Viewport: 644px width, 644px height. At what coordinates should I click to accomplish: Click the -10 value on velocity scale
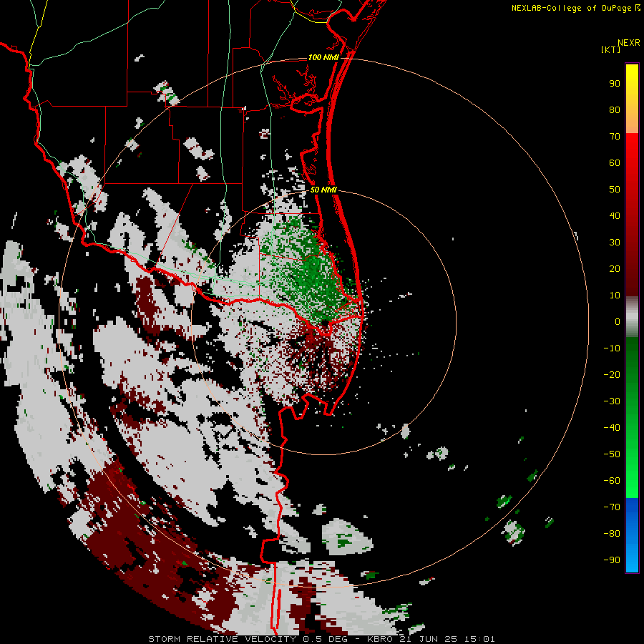tap(612, 348)
